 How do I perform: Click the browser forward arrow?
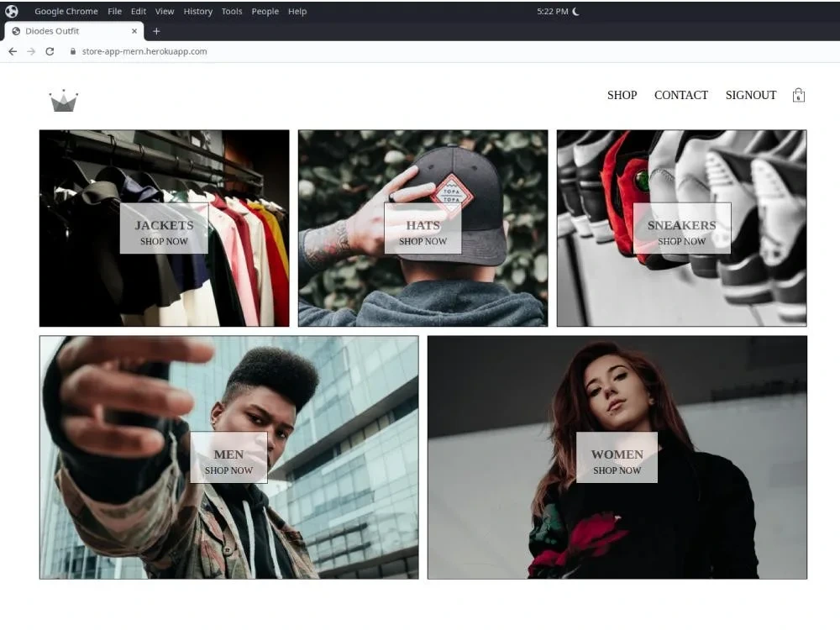pos(30,50)
